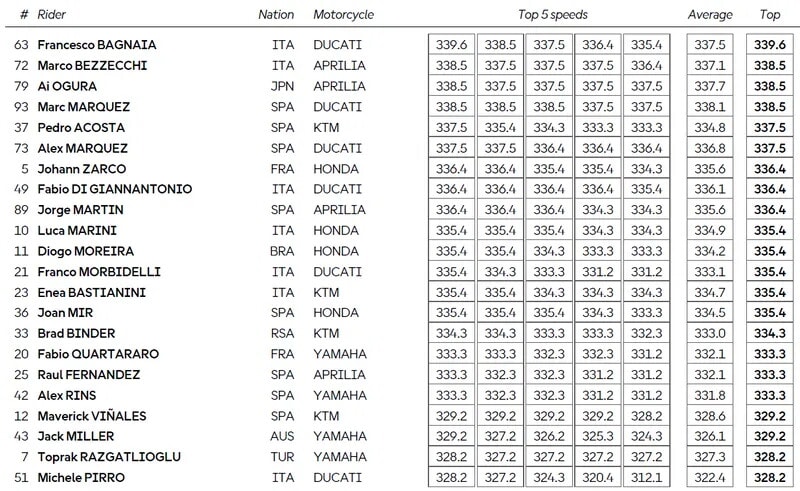This screenshot has height=491, width=800.
Task: Click the Motorcycle column header
Action: [343, 15]
